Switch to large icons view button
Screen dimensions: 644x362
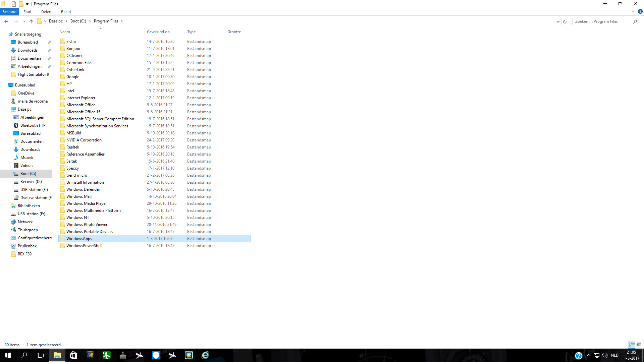pos(639,345)
